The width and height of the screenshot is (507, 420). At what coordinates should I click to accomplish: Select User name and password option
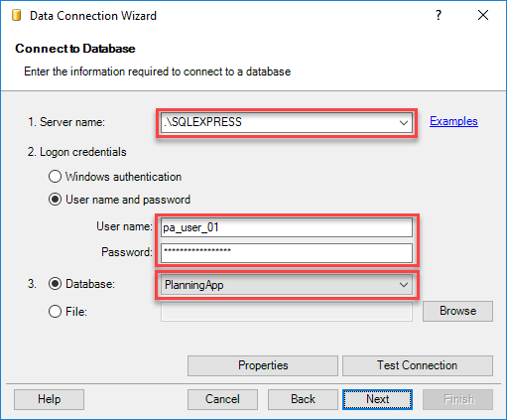point(55,200)
